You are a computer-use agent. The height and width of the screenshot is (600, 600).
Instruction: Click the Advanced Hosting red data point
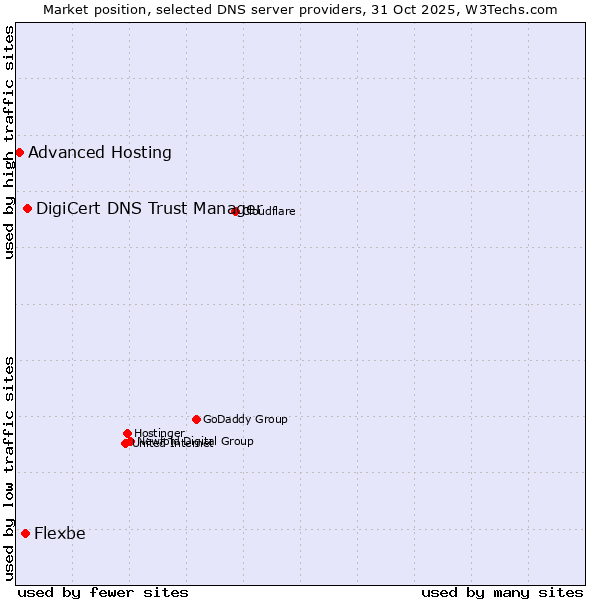point(19,152)
